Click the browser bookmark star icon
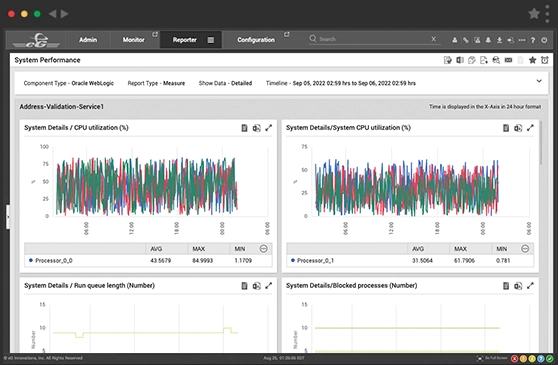 (x=534, y=14)
